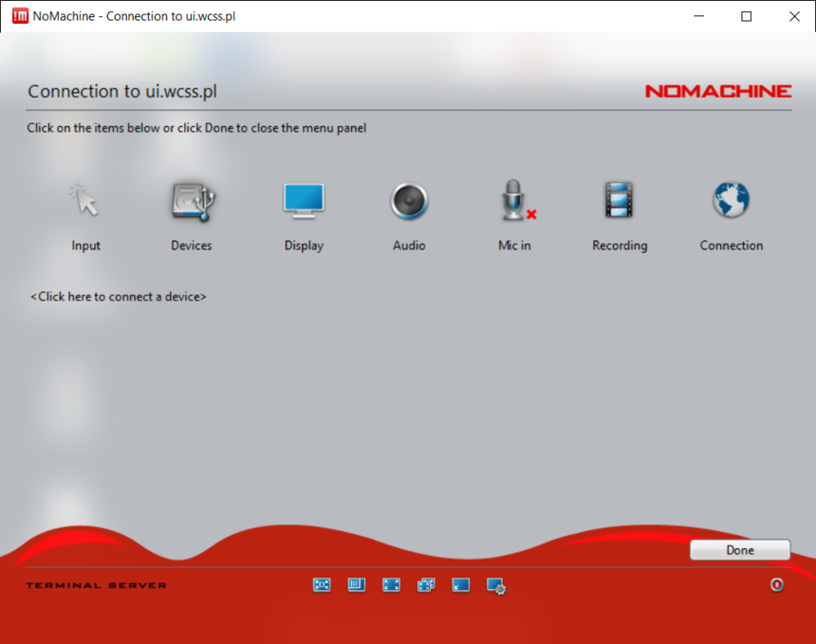Open the Audio speaker icon
The image size is (816, 644).
click(x=409, y=201)
